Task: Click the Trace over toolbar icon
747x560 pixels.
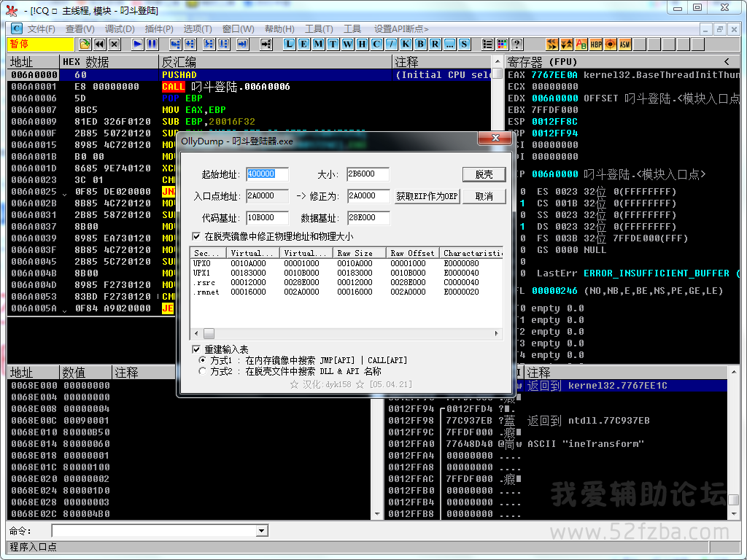Action: (223, 44)
